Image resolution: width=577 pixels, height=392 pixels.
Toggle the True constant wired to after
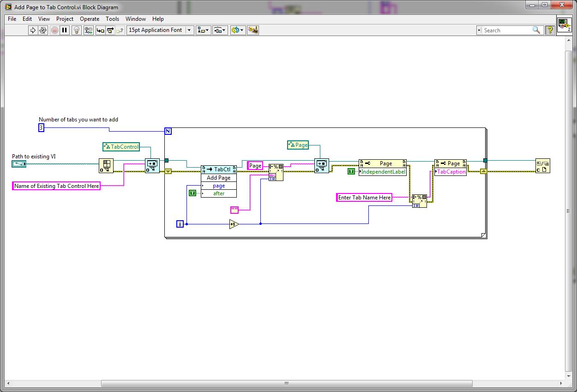[192, 193]
